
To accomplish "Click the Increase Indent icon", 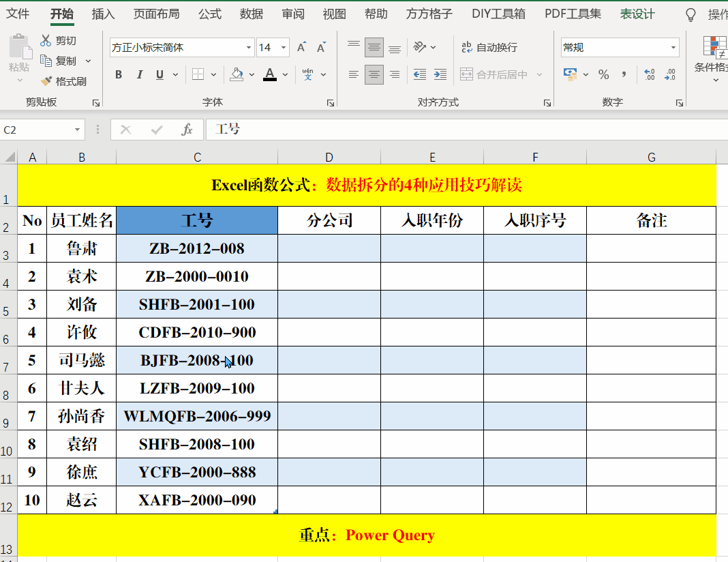I will pyautogui.click(x=440, y=74).
